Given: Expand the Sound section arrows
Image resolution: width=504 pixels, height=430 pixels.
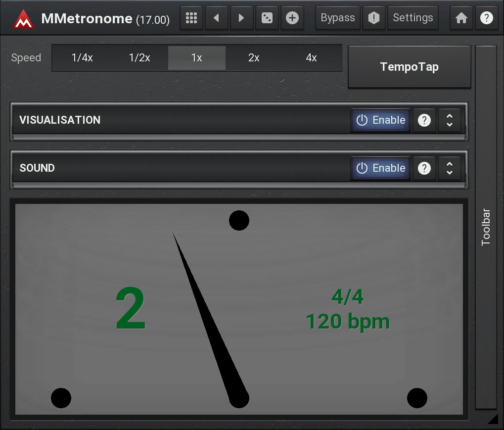Looking at the screenshot, I should tap(449, 168).
